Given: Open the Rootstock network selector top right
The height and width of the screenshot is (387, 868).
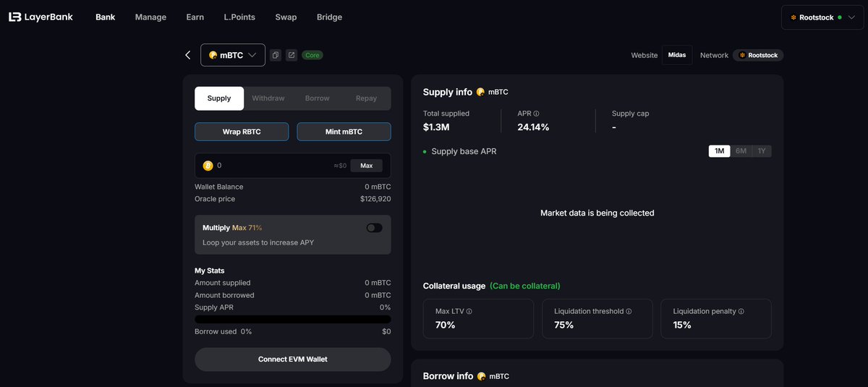Looking at the screenshot, I should (x=822, y=17).
